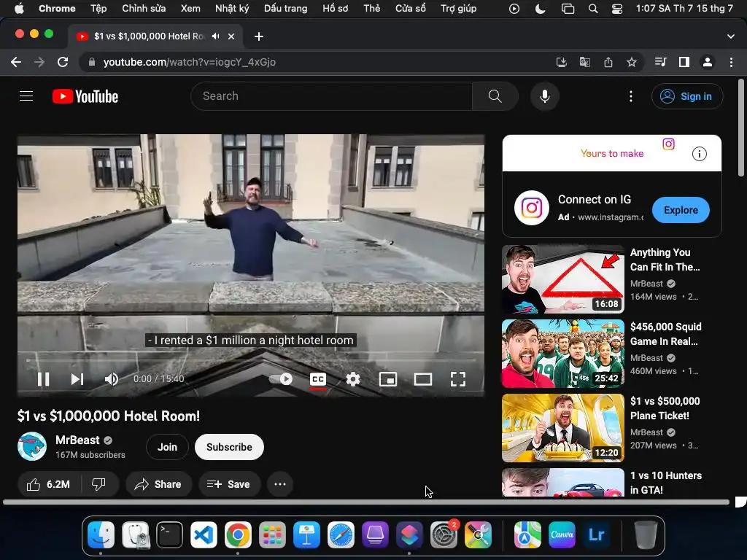Screen dimensions: 747x560
Task: Click the video progress bar
Action: pyautogui.click(x=251, y=360)
